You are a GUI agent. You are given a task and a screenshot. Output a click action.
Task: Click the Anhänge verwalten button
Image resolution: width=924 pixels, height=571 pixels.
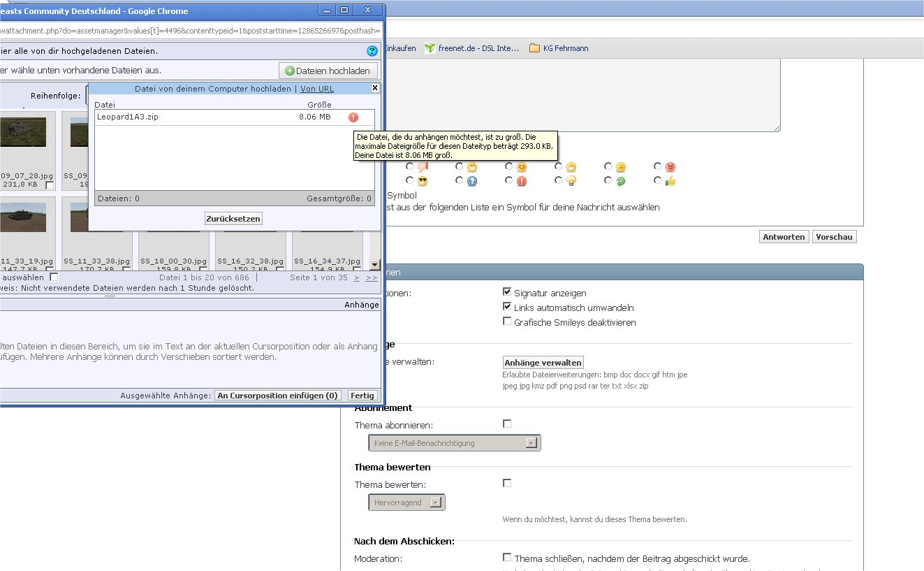543,363
